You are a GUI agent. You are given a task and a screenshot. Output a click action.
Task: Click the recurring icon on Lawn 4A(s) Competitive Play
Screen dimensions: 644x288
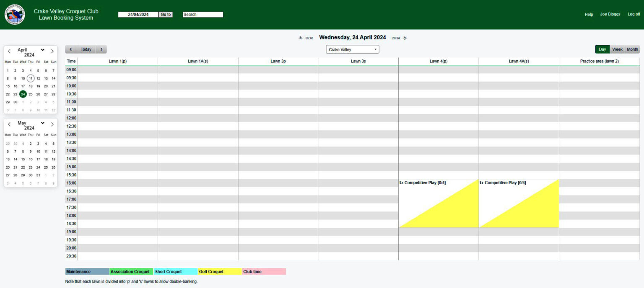[481, 183]
